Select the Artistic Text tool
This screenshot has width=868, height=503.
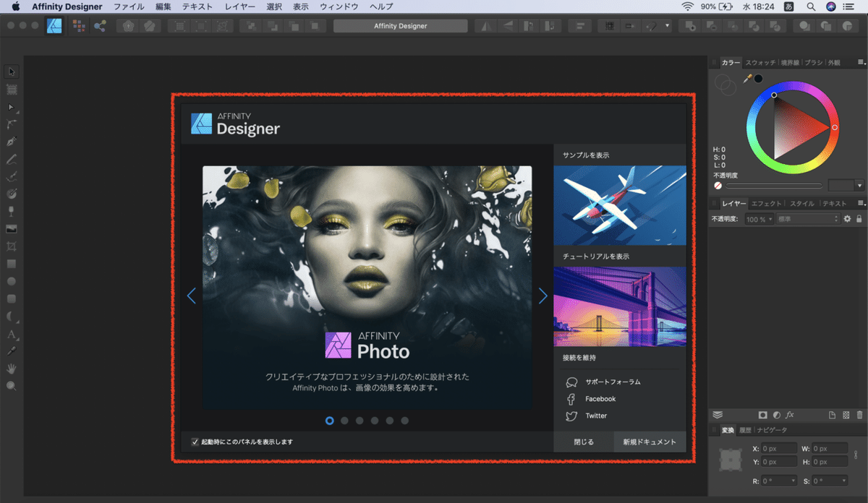point(12,334)
